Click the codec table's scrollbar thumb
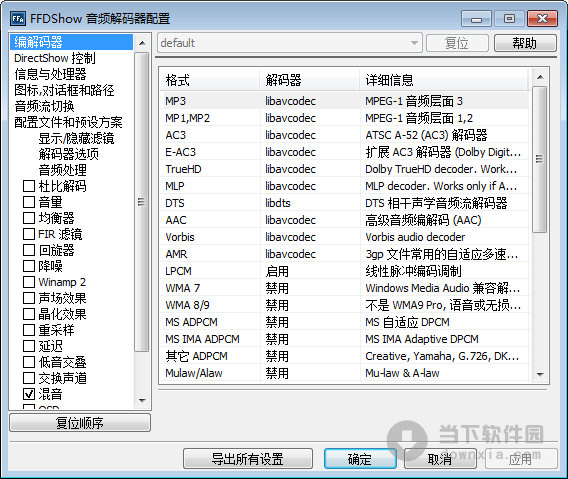Viewport: 568px width, 479px height. [540, 159]
